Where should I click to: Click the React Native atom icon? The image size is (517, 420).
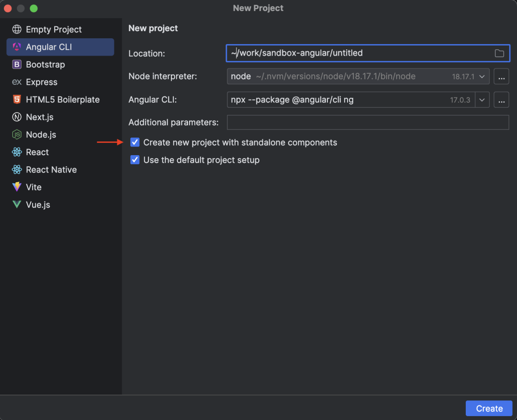tap(17, 169)
